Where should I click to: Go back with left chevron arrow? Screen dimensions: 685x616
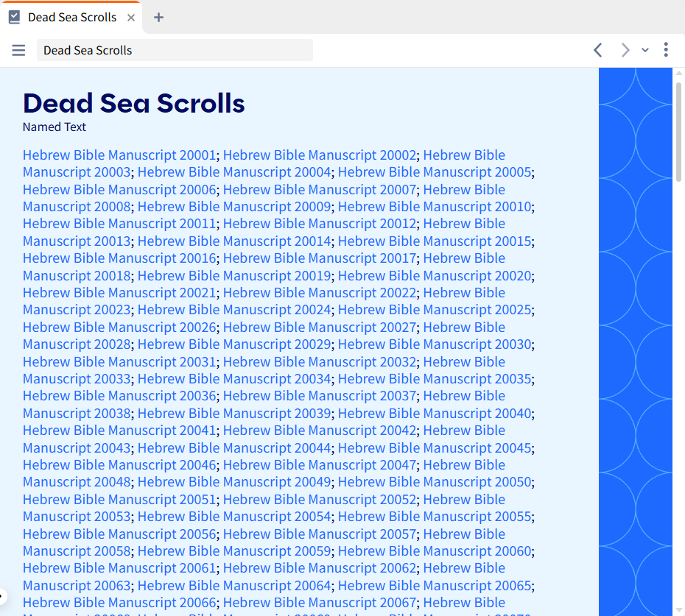[598, 50]
